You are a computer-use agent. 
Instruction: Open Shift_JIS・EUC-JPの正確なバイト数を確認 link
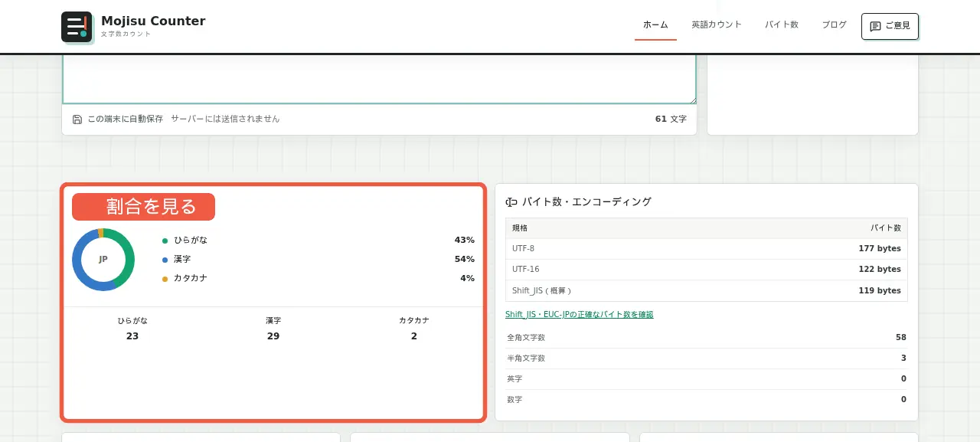[x=580, y=315]
